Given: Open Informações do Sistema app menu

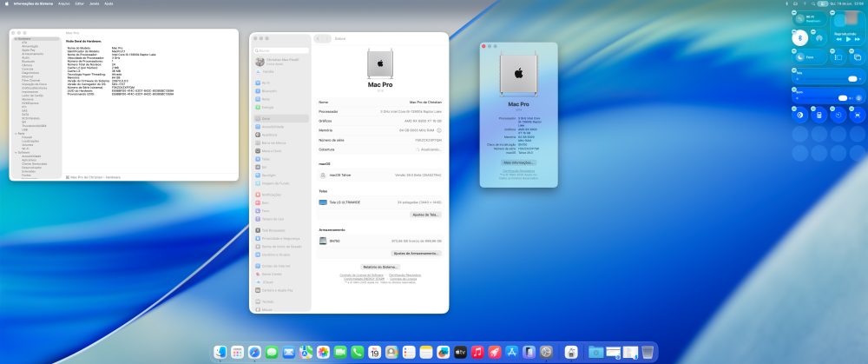Looking at the screenshot, I should click(x=34, y=3).
